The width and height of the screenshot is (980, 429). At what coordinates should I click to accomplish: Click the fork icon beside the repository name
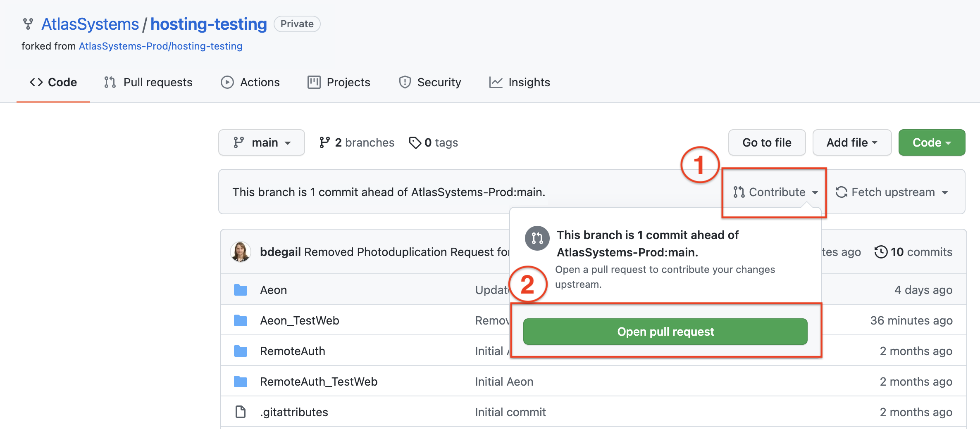[28, 24]
